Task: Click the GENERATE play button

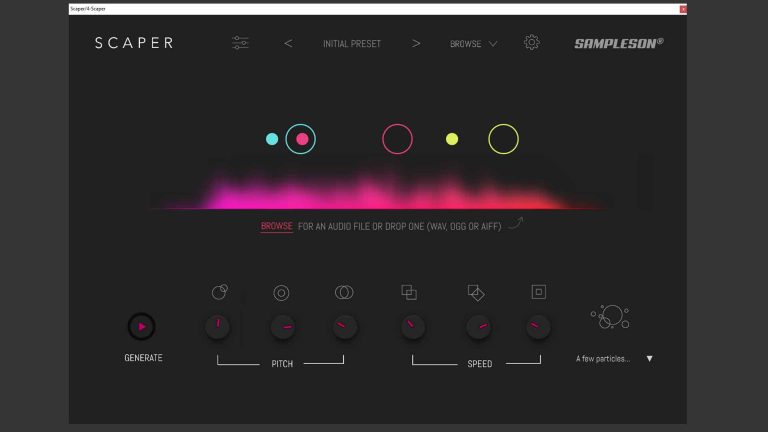Action: [142, 327]
